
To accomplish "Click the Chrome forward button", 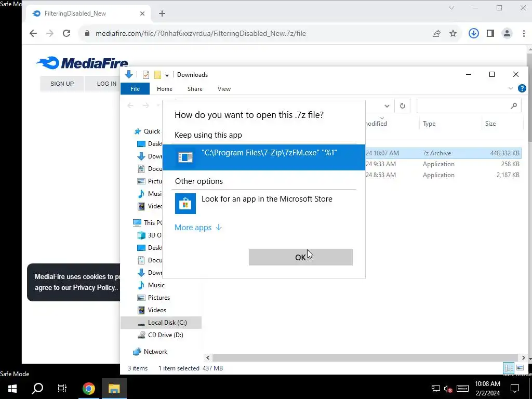I will pyautogui.click(x=50, y=33).
